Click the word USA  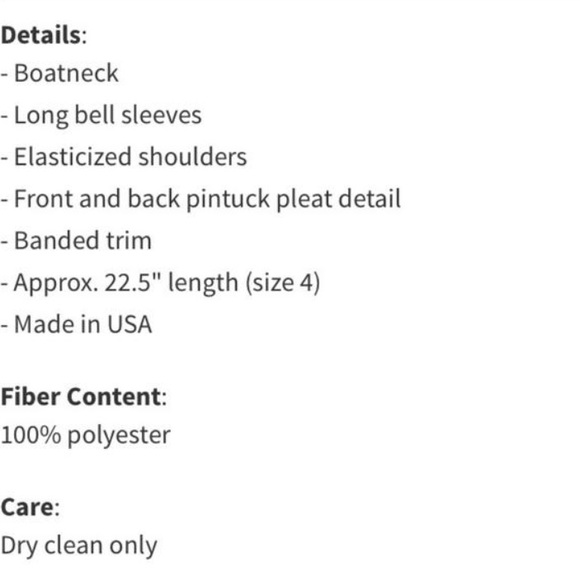pos(129,324)
